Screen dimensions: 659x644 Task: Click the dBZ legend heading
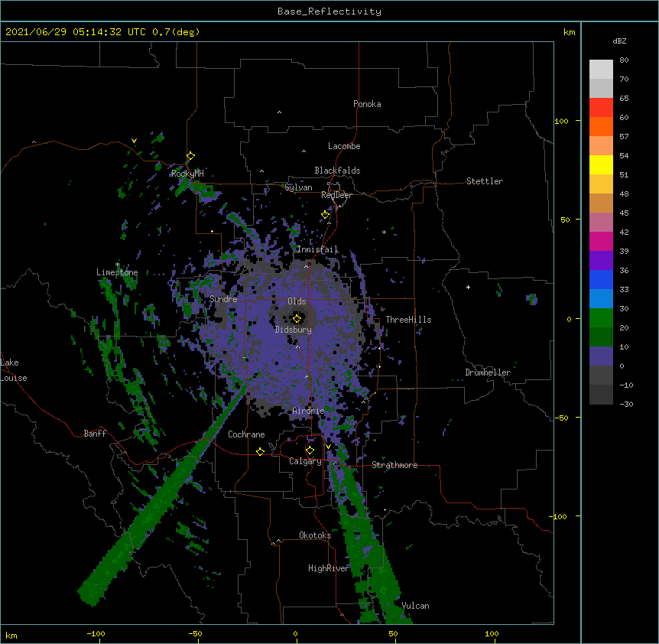point(619,41)
